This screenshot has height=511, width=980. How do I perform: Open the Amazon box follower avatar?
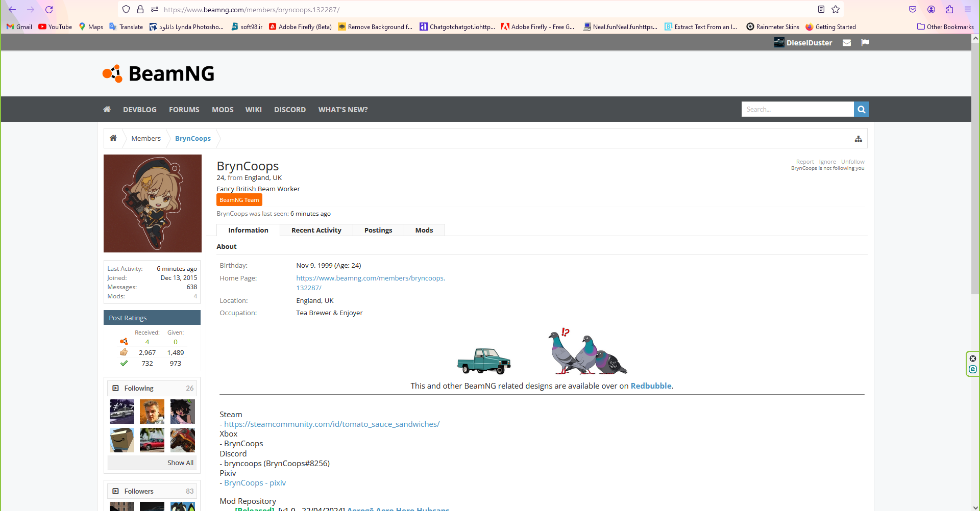[x=122, y=440]
